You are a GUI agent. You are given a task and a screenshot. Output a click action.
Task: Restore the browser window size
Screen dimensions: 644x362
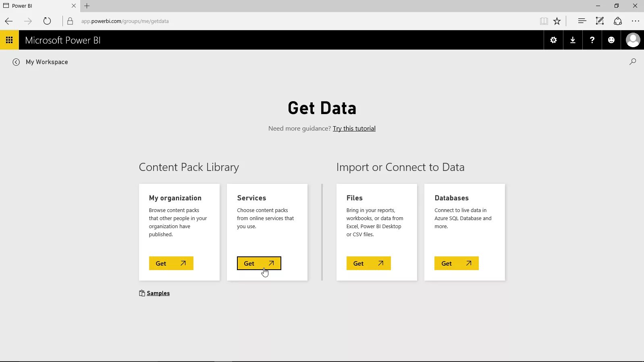coord(617,6)
